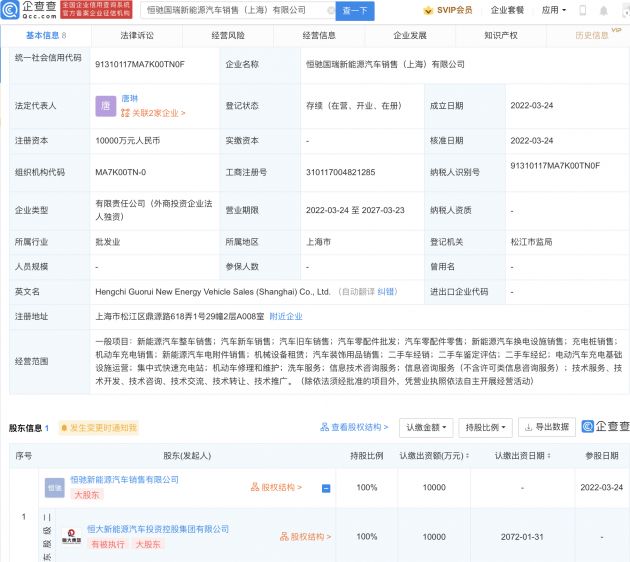630x562 pixels.
Task: Open 股权结构 link in 恒驰新能源 row
Action: coord(276,488)
